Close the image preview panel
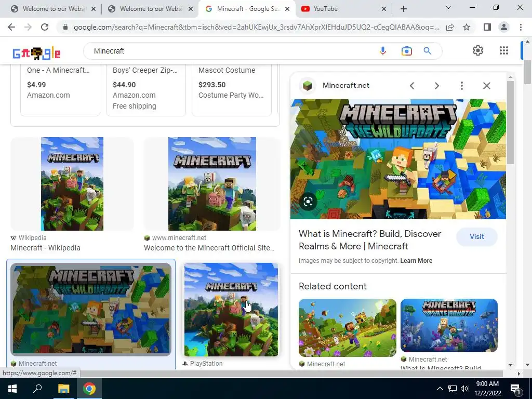The image size is (532, 399). tap(486, 86)
